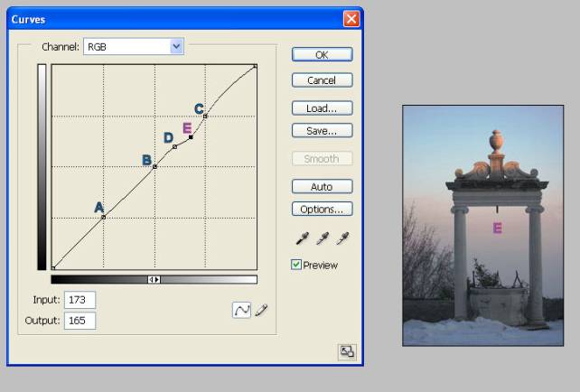Click the Options... button
This screenshot has width=580, height=392.
(x=322, y=209)
